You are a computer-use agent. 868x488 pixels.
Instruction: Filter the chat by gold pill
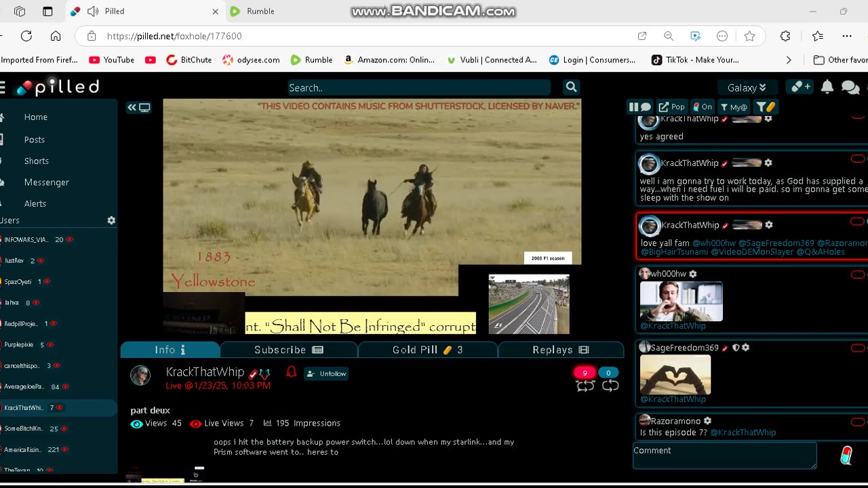766,106
